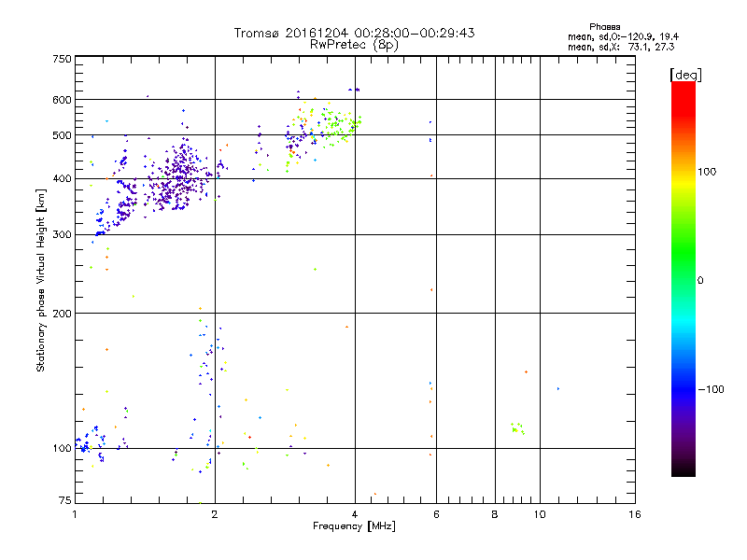Click the '500' y-axis tick label
This screenshot has height=560, width=747.
click(x=62, y=135)
